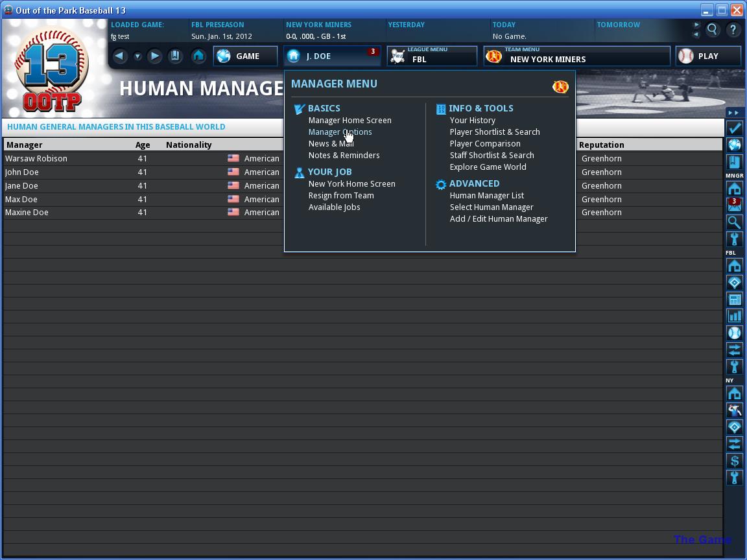Image resolution: width=747 pixels, height=560 pixels.
Task: Open the bookmark icon in the navigation bar
Action: point(175,56)
